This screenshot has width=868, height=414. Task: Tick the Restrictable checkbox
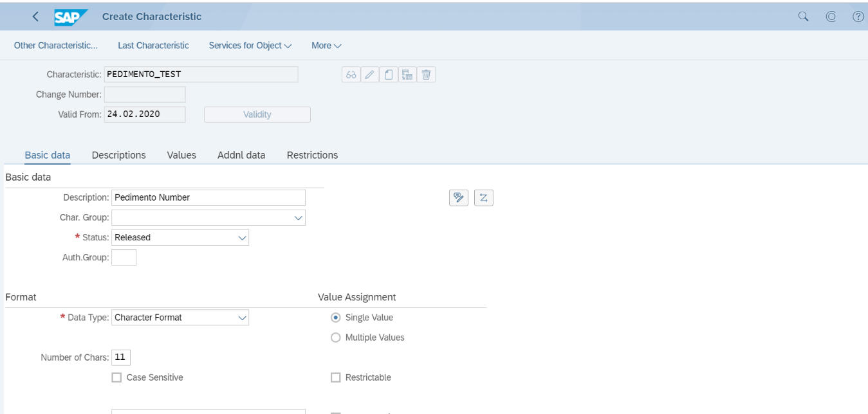click(335, 377)
